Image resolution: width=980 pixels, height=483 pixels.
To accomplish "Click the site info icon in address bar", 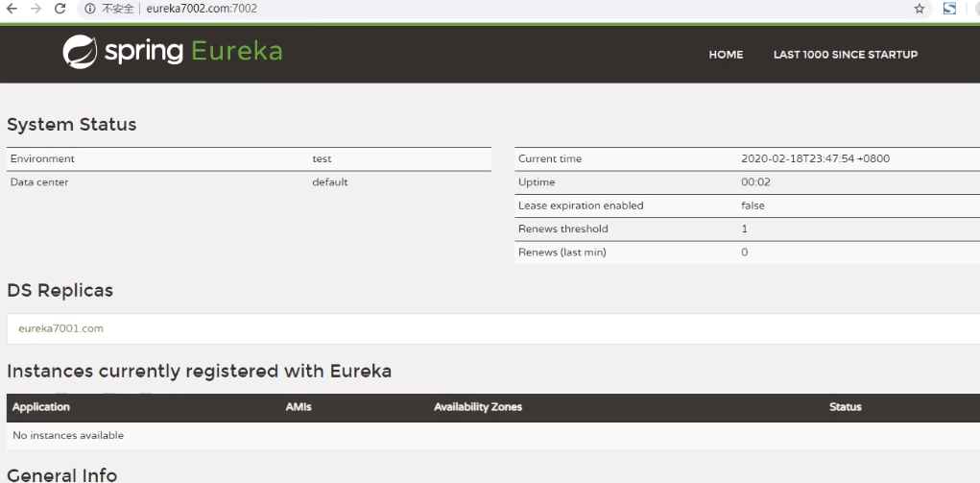I will click(90, 9).
